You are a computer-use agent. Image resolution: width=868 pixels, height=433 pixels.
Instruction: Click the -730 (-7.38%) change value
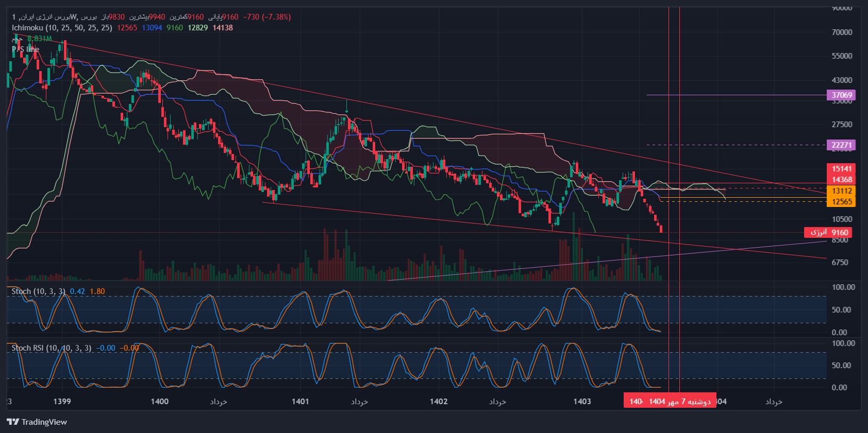coord(267,17)
